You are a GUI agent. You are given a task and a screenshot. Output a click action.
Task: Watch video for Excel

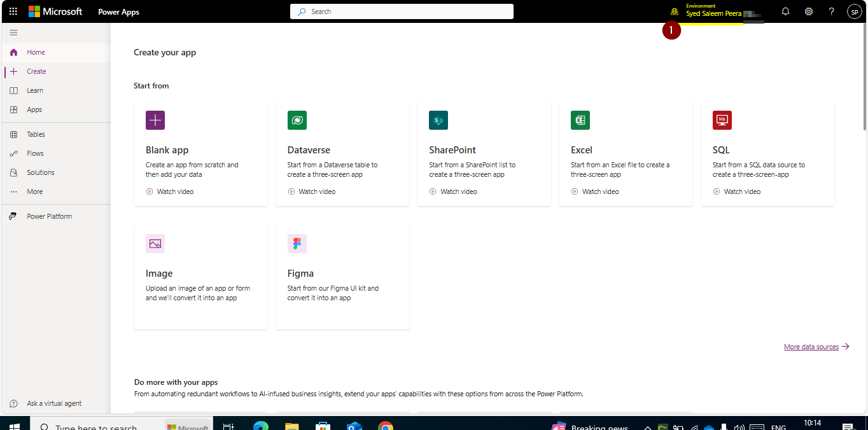[595, 191]
